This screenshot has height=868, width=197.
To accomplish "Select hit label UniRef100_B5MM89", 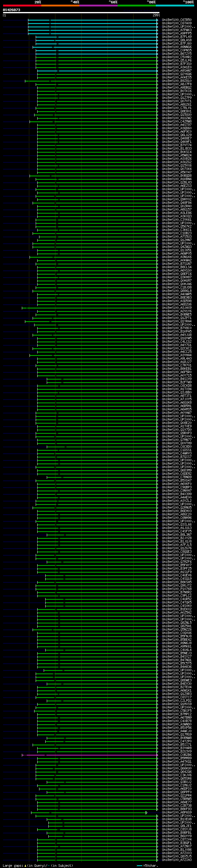I will click(x=177, y=758).
